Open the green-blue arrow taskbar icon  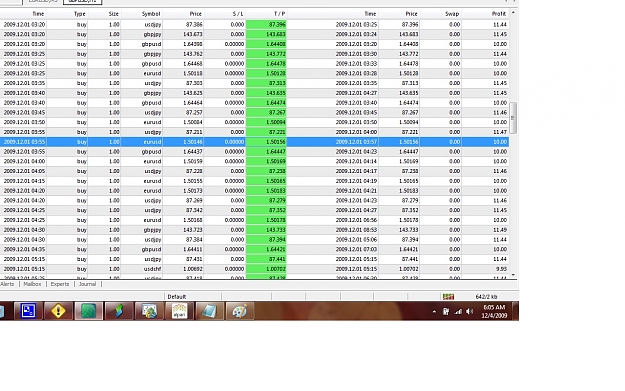coord(119,311)
